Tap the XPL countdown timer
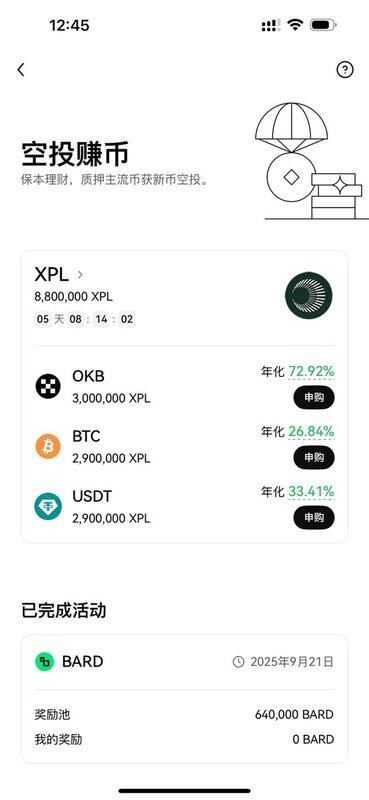The height and width of the screenshot is (800, 369). [x=85, y=319]
